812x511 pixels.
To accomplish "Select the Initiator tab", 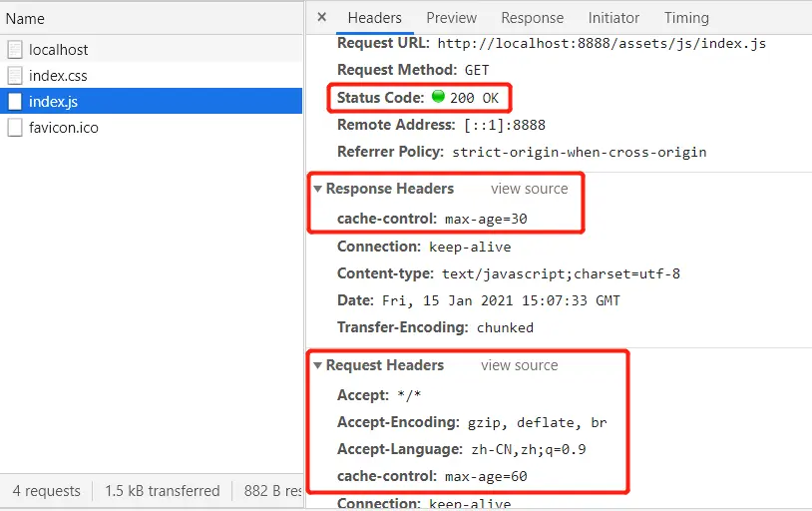I will click(x=613, y=18).
